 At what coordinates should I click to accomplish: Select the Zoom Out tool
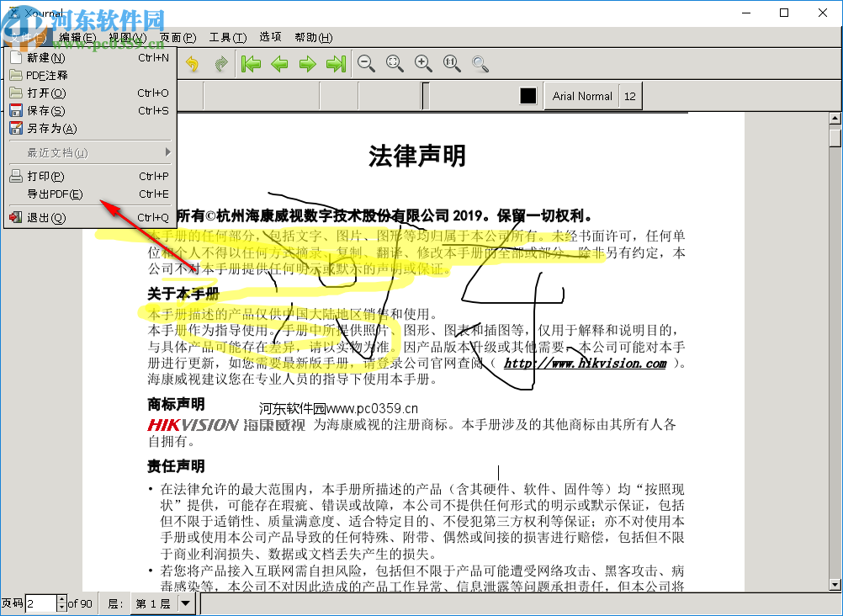click(x=366, y=64)
